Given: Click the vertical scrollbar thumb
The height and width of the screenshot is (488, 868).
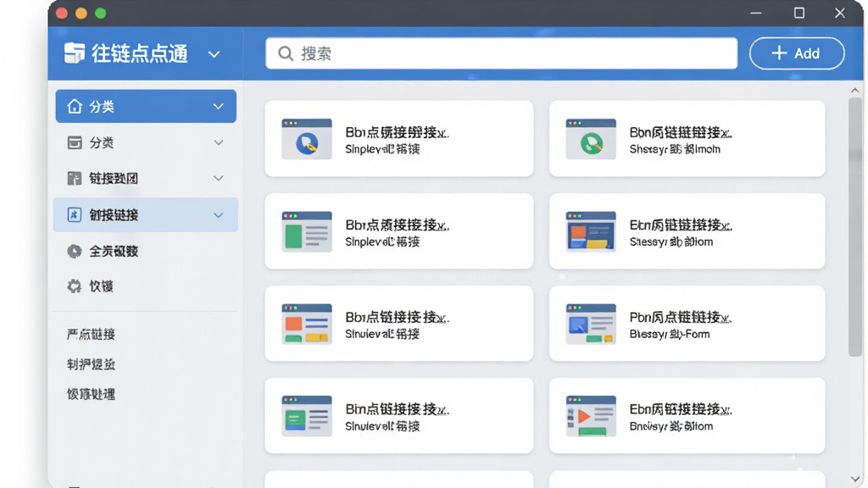Looking at the screenshot, I should point(855,227).
